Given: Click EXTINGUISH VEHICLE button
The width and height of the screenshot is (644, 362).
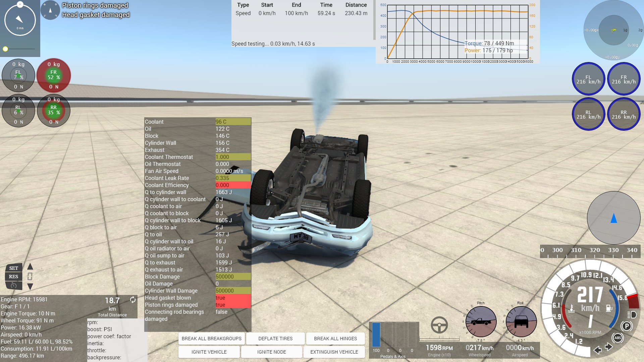Looking at the screenshot, I should click(x=334, y=352).
